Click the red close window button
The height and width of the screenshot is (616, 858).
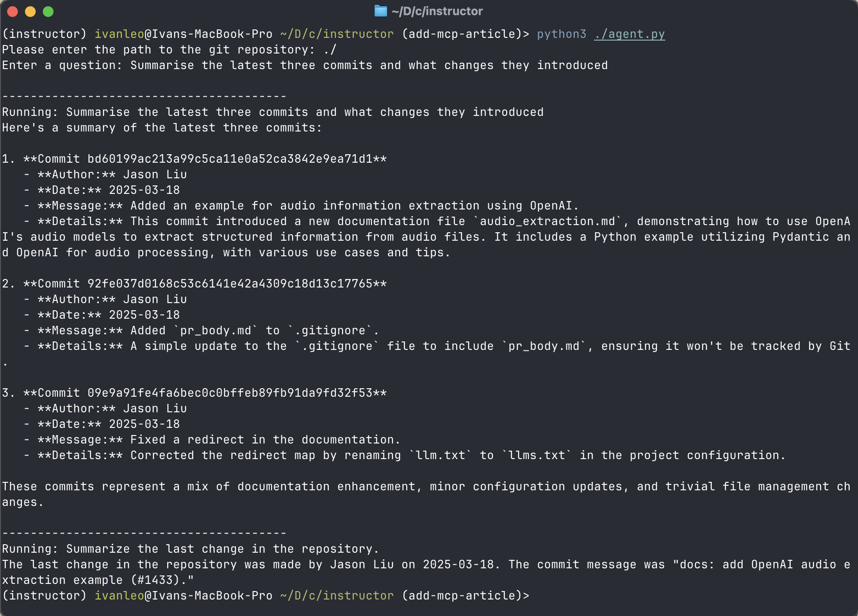(13, 12)
